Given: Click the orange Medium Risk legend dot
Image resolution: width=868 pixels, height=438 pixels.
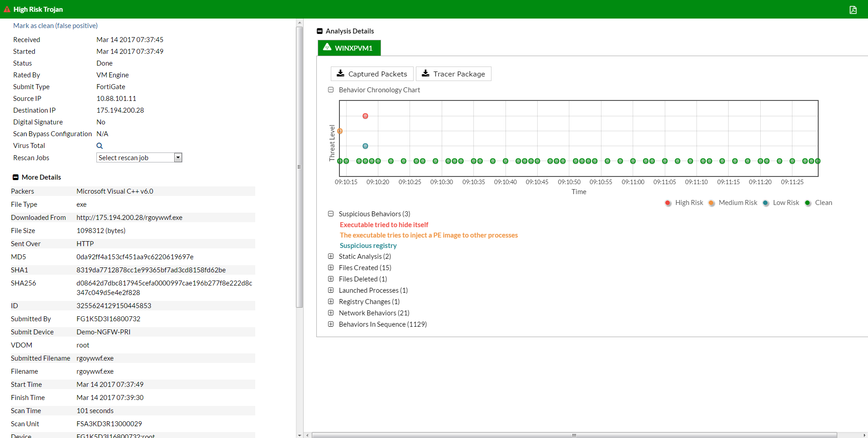Looking at the screenshot, I should coord(711,203).
